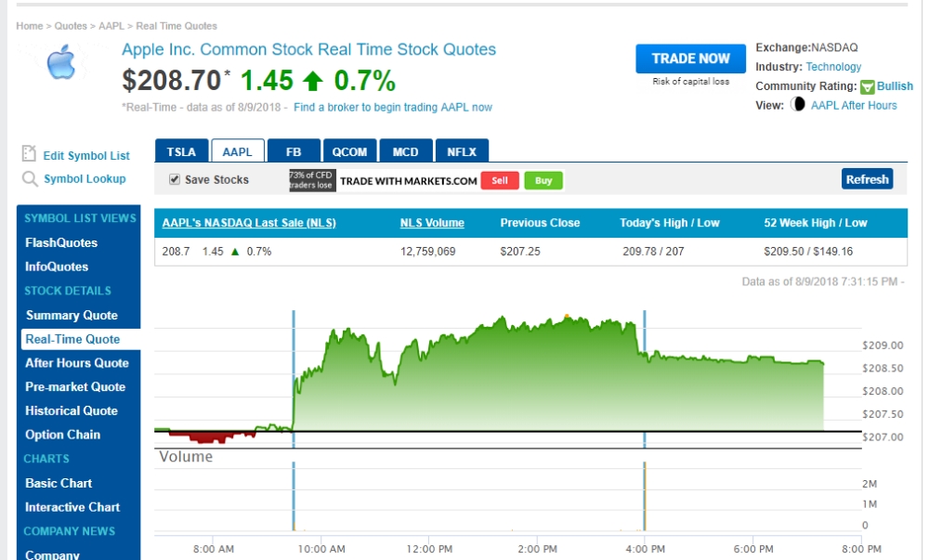Click the 209.78 / 207 high low value
929x560 pixels.
click(653, 252)
